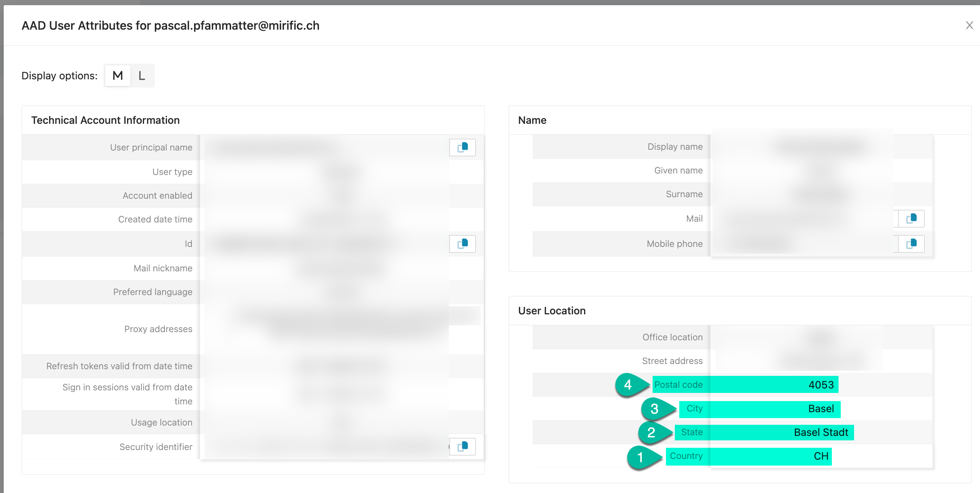The width and height of the screenshot is (980, 493).
Task: Click the Country value CH
Action: click(821, 456)
